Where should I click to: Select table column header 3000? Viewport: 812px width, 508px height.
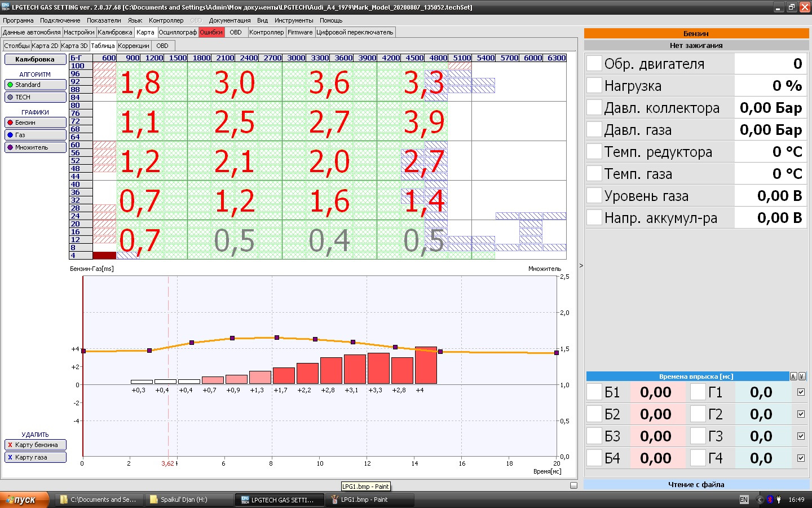coord(294,58)
